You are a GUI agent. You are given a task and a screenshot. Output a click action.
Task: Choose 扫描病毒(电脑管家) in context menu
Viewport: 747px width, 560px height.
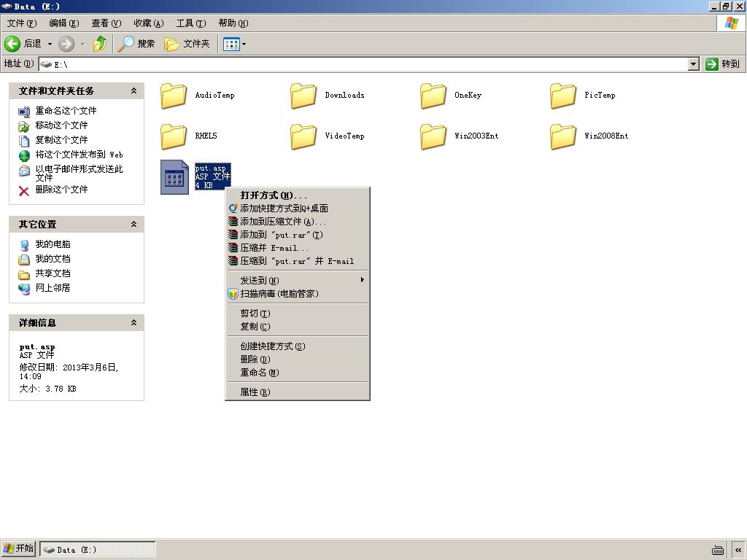pos(298,294)
